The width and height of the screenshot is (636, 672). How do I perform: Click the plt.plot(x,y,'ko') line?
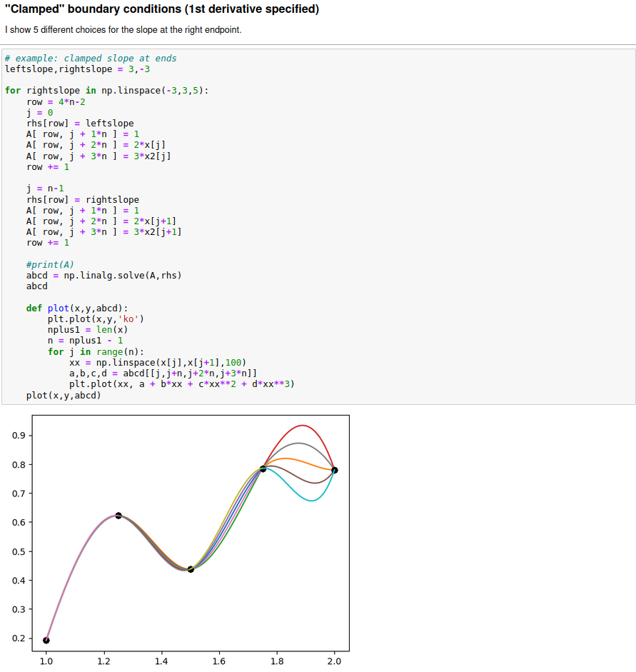click(x=86, y=319)
